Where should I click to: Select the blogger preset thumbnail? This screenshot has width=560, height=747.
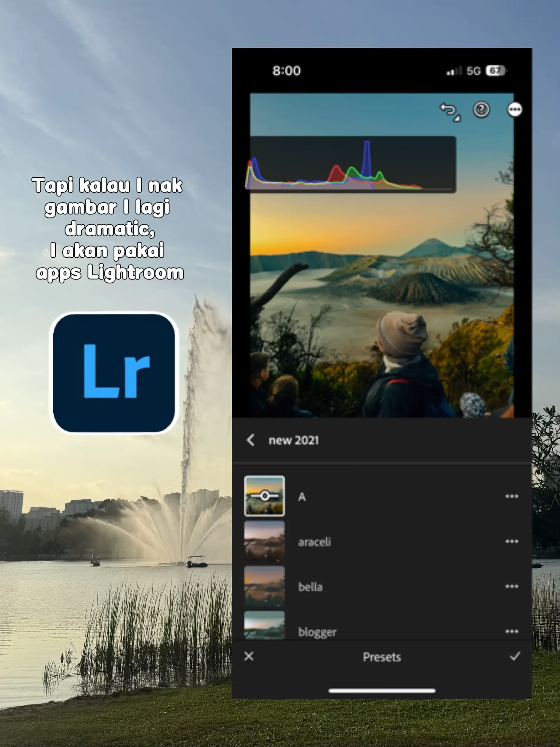pos(264,626)
